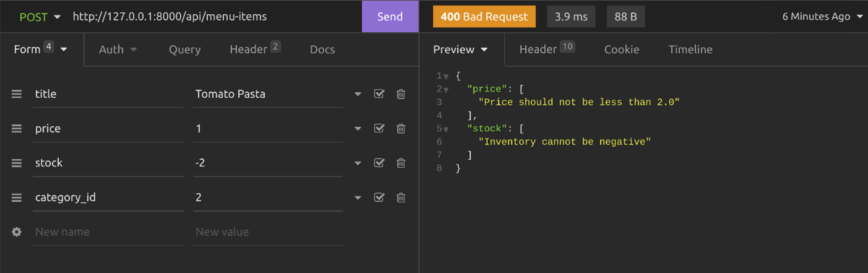Click the gear icon beside New name
868x273 pixels.
click(17, 232)
